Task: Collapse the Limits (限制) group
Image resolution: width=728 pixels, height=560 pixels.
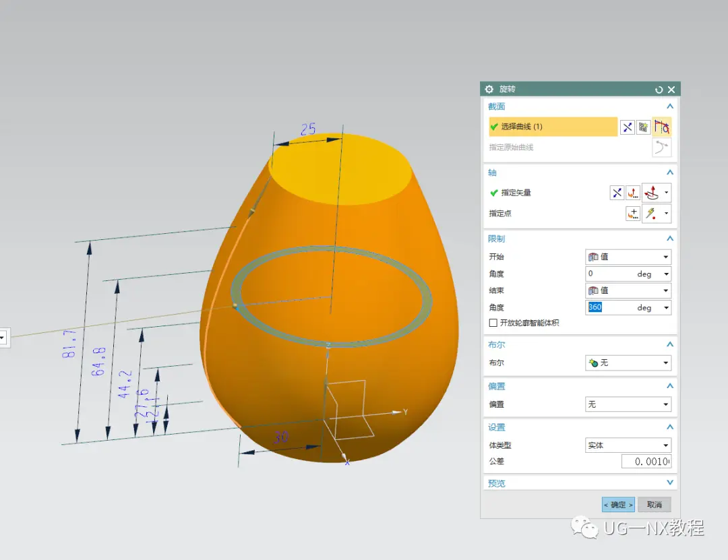Action: pyautogui.click(x=669, y=239)
